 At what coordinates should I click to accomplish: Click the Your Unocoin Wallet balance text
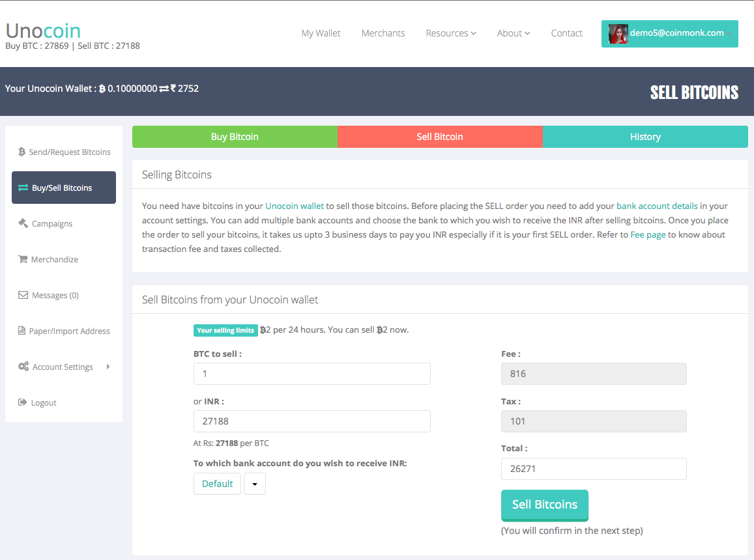102,89
